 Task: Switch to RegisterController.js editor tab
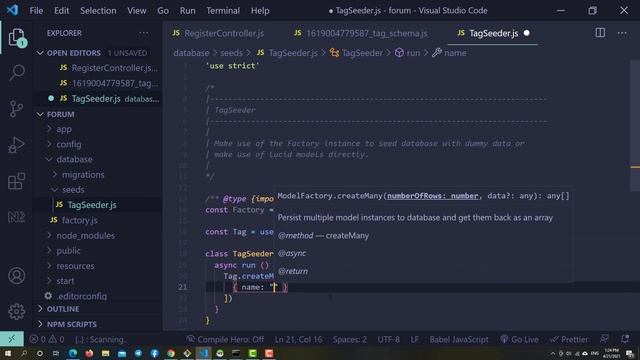pyautogui.click(x=218, y=33)
